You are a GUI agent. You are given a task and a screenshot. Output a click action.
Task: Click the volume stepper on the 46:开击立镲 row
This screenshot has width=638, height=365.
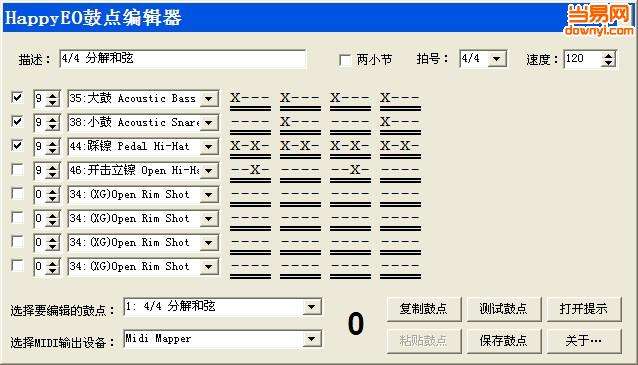coord(52,171)
